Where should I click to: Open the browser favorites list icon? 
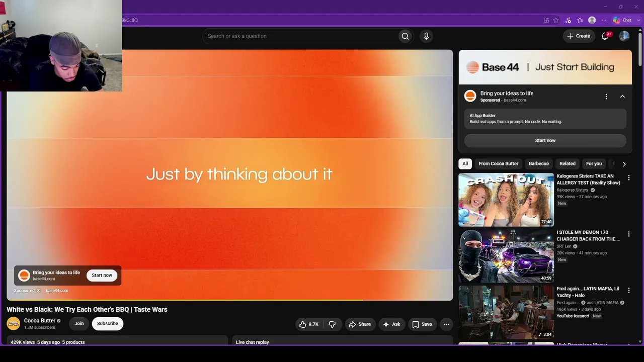point(580,20)
